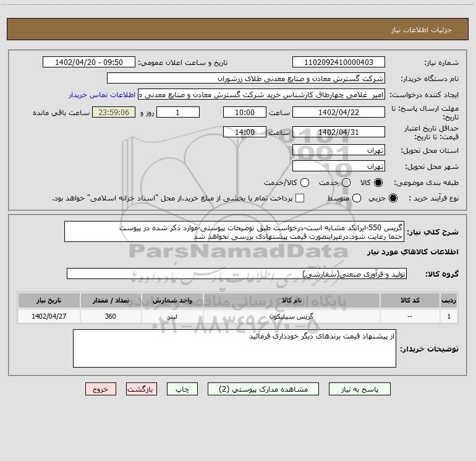Screen dimensions: 476x461
Task: Click the تاریخ نیاز column header
Action: coord(49,300)
